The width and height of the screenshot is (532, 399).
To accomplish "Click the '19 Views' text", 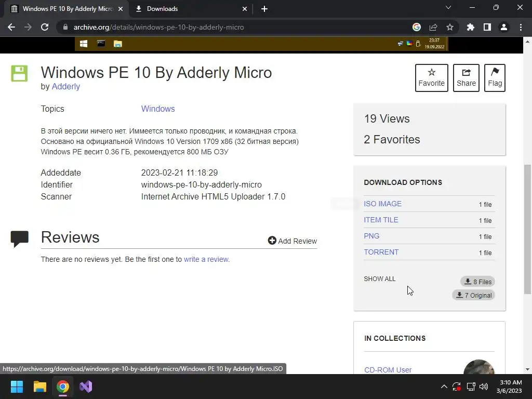I will click(387, 119).
